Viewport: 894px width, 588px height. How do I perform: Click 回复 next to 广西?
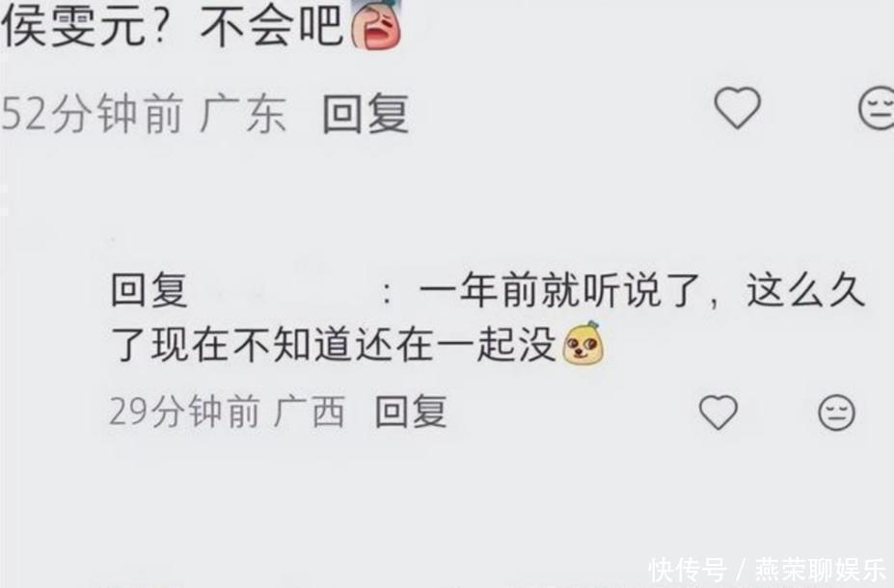coord(411,411)
